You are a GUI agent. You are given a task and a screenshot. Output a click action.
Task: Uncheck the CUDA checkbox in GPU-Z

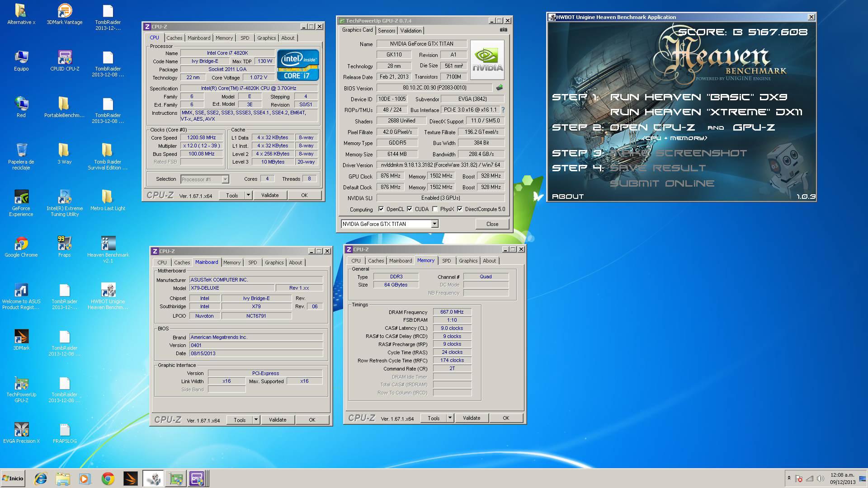coord(410,209)
